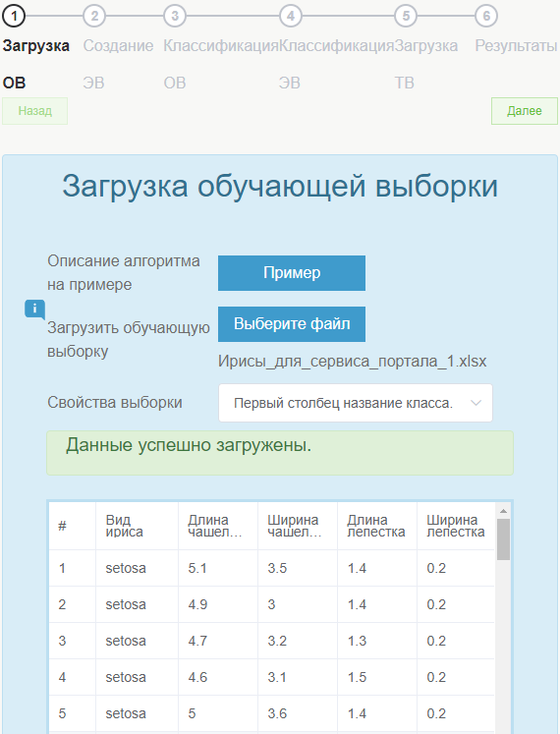The height and width of the screenshot is (734, 560).
Task: Click the Выберите файл upload button
Action: point(292,324)
